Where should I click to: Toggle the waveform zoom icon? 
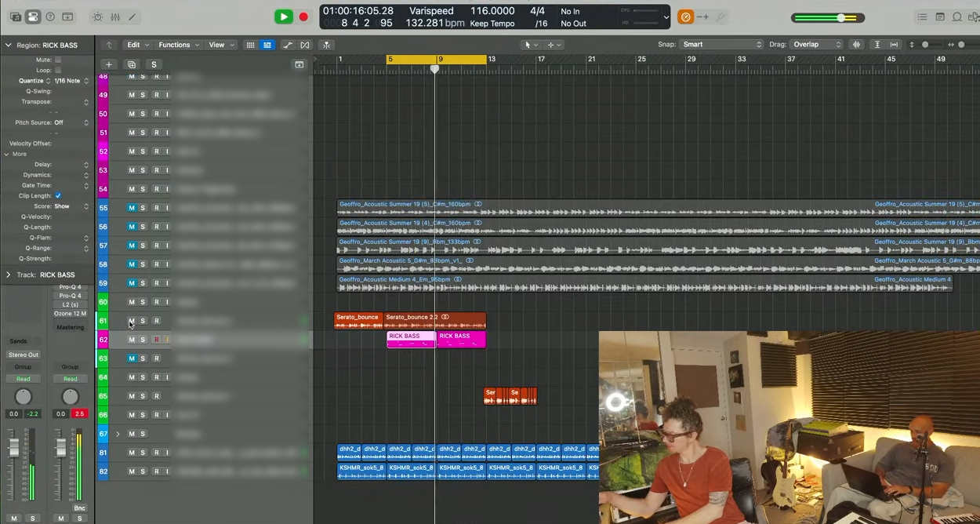(x=855, y=45)
